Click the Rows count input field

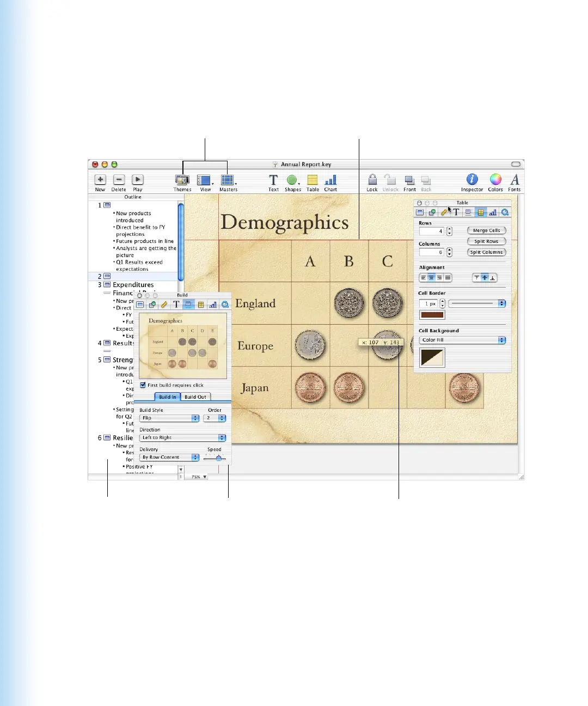point(432,232)
